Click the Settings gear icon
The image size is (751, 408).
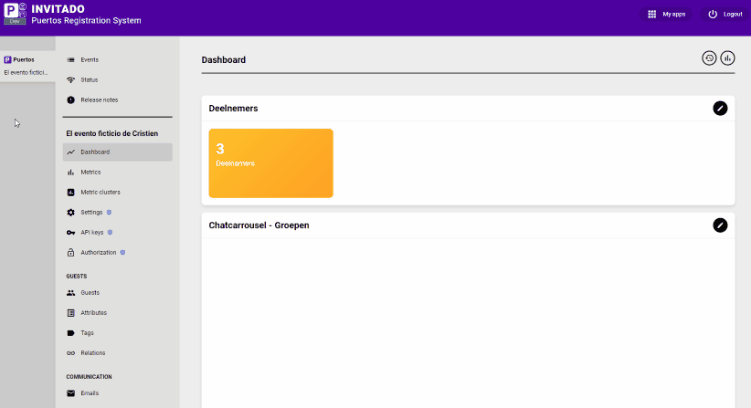tap(71, 213)
